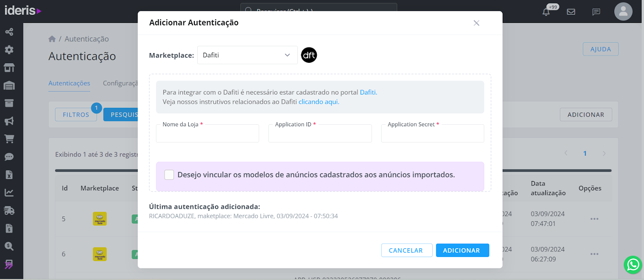Screen dimensions: 644x280
Task: Go to previous page of results
Action: pyautogui.click(x=566, y=153)
